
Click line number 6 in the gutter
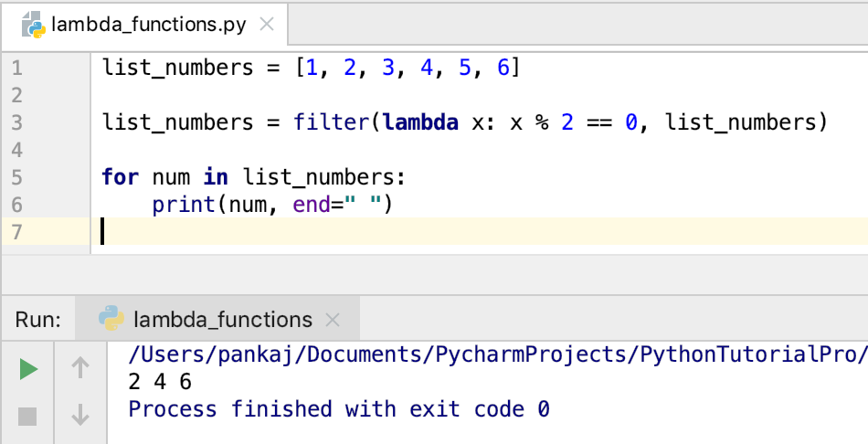tap(16, 205)
